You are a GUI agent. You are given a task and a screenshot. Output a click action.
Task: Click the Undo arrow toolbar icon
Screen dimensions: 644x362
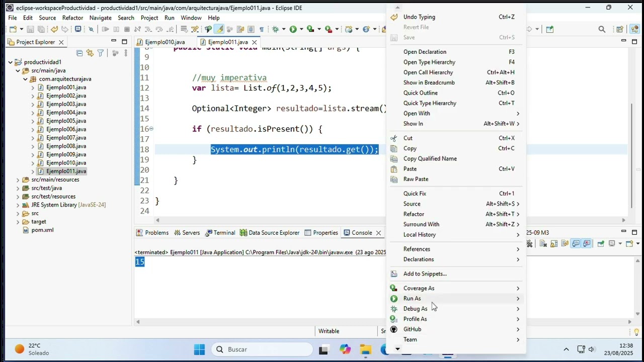54,29
